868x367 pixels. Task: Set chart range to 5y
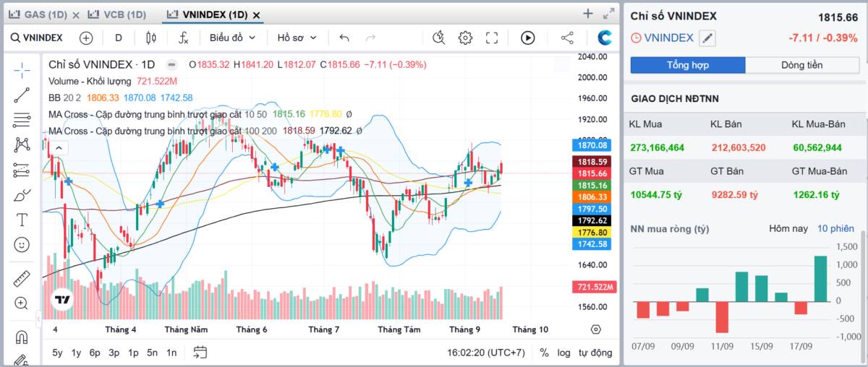[x=57, y=353]
